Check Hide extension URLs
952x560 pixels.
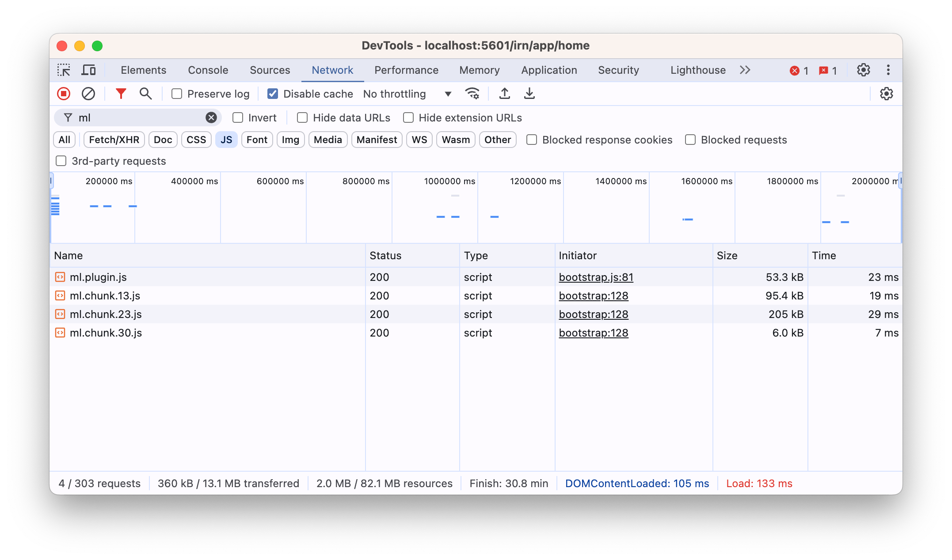(408, 117)
